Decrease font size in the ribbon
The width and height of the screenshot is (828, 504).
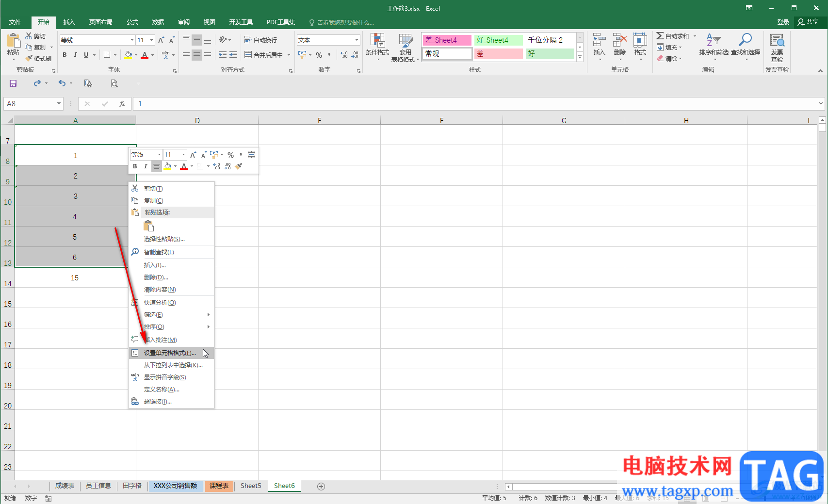pyautogui.click(x=172, y=40)
